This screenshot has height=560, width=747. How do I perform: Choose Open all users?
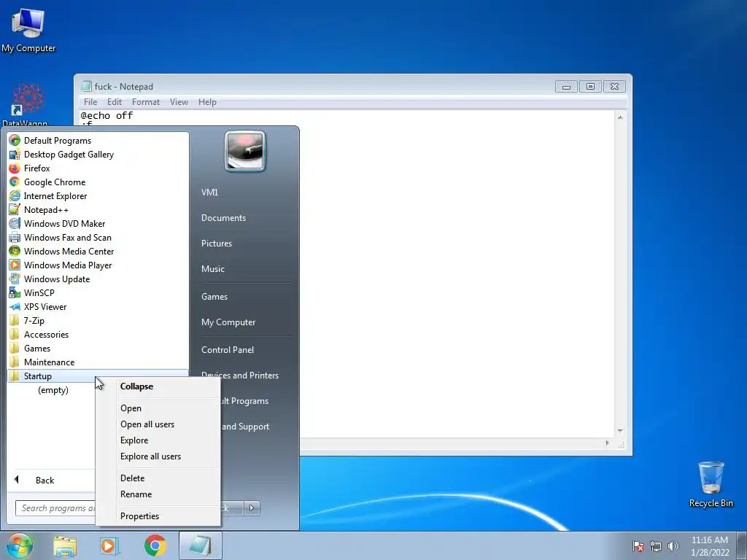coord(158,424)
